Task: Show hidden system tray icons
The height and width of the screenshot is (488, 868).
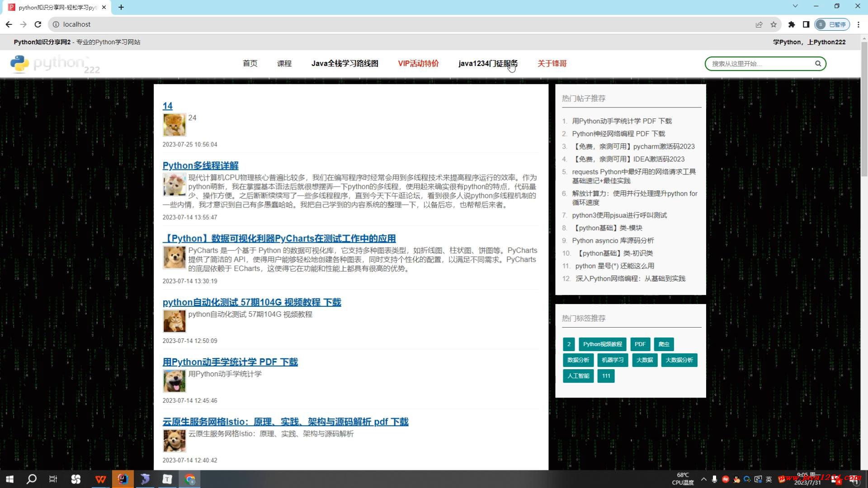Action: point(703,479)
